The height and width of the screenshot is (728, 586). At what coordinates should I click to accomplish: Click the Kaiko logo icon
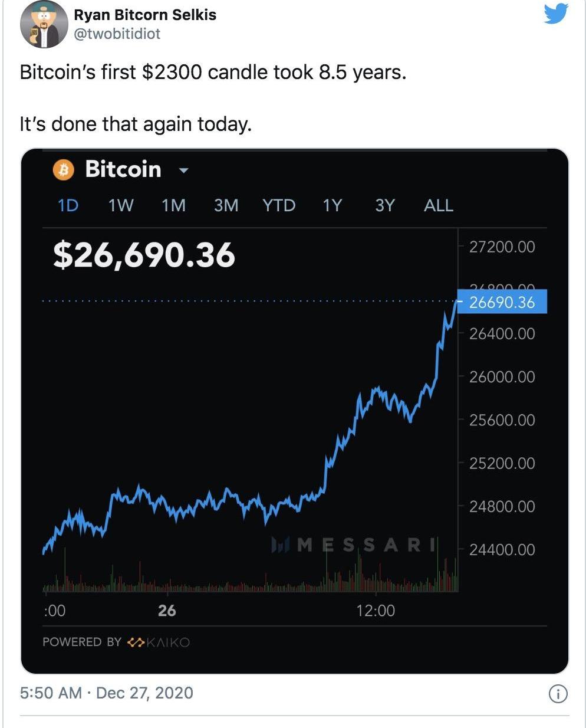point(136,642)
